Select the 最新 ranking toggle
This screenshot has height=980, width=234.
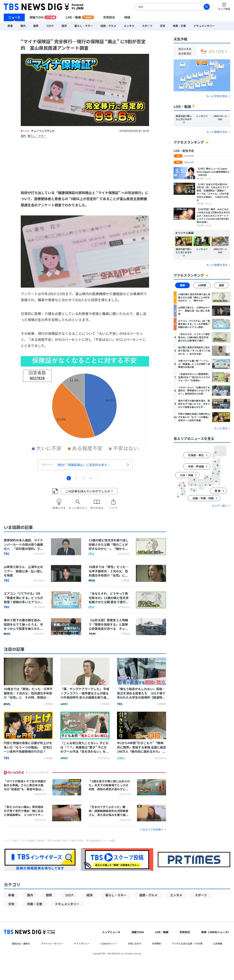[182, 285]
